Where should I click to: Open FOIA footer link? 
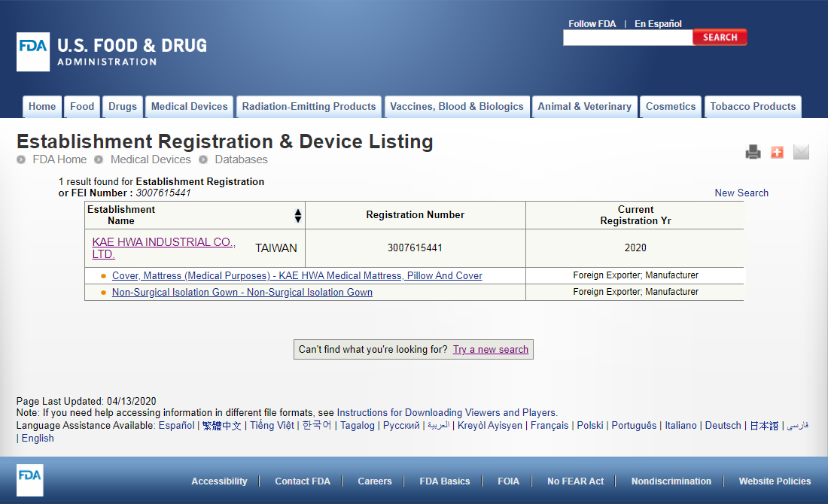click(509, 481)
